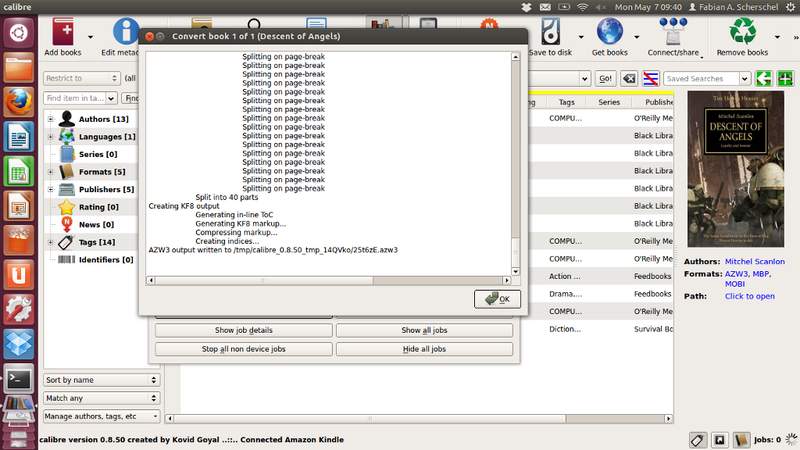Expand the Publishers [5] node

point(51,189)
